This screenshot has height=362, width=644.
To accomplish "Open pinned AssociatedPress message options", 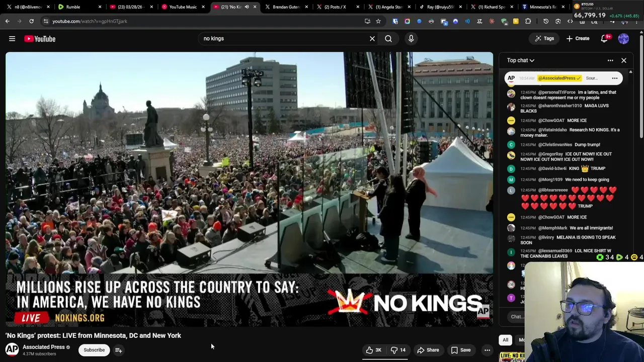I will [614, 78].
